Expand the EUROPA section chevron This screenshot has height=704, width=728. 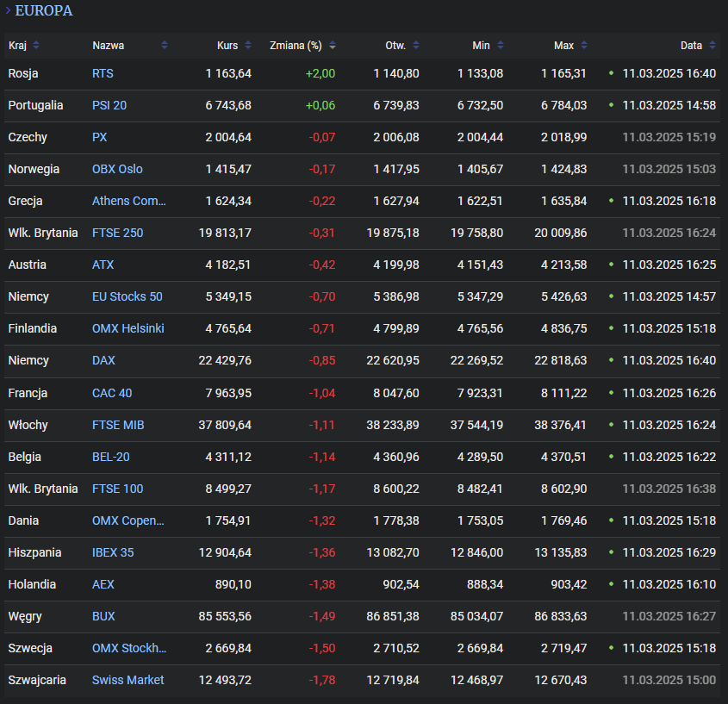[x=8, y=11]
